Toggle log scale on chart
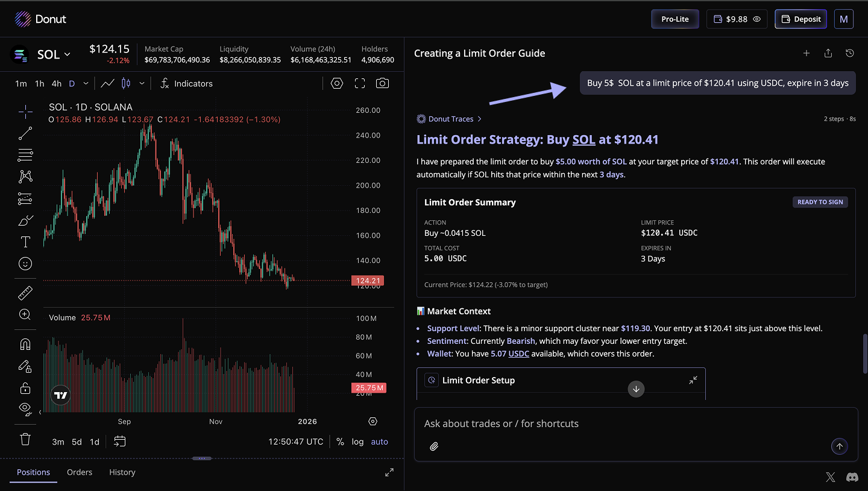 [357, 442]
